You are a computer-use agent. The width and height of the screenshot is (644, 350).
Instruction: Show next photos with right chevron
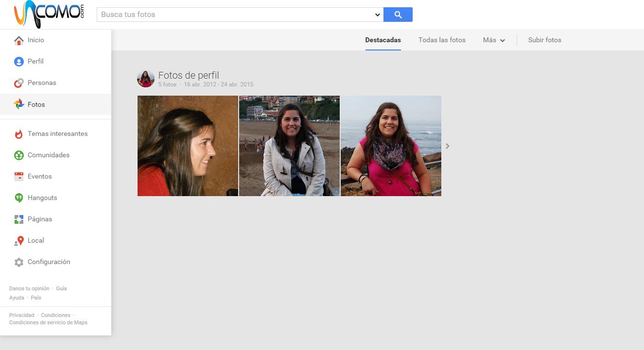click(x=448, y=146)
